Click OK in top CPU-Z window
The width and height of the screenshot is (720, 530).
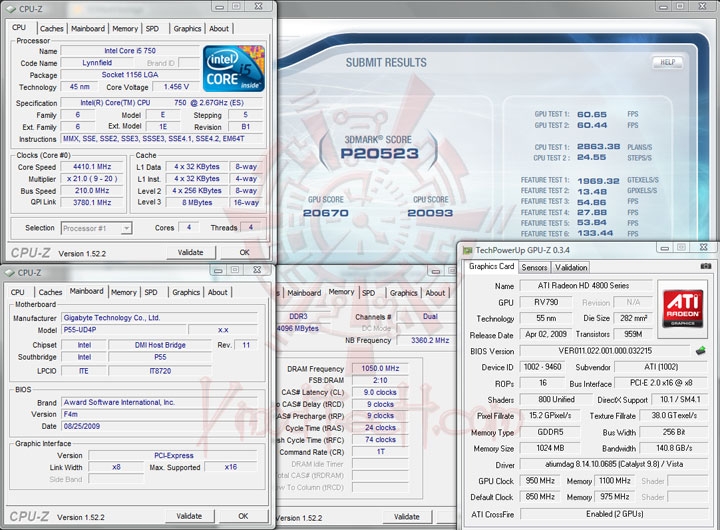[244, 252]
